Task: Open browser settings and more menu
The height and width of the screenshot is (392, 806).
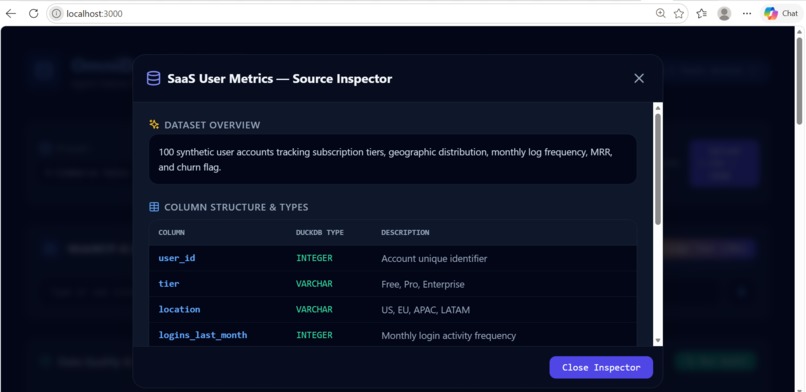Action: 747,14
